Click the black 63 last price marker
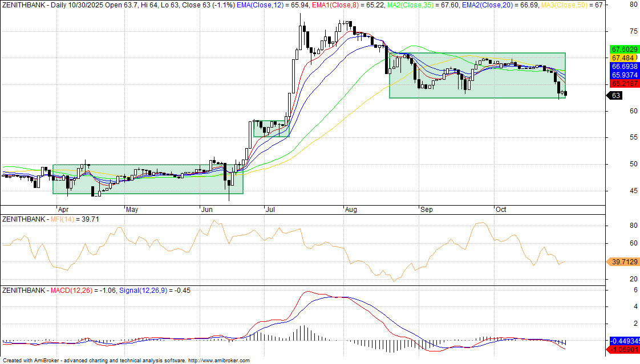Viewport: 640px width, 364px height. 616,96
